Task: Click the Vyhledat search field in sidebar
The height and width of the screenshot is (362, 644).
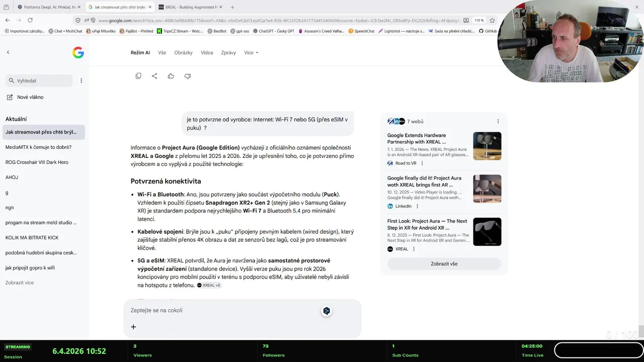Action: click(39, 80)
